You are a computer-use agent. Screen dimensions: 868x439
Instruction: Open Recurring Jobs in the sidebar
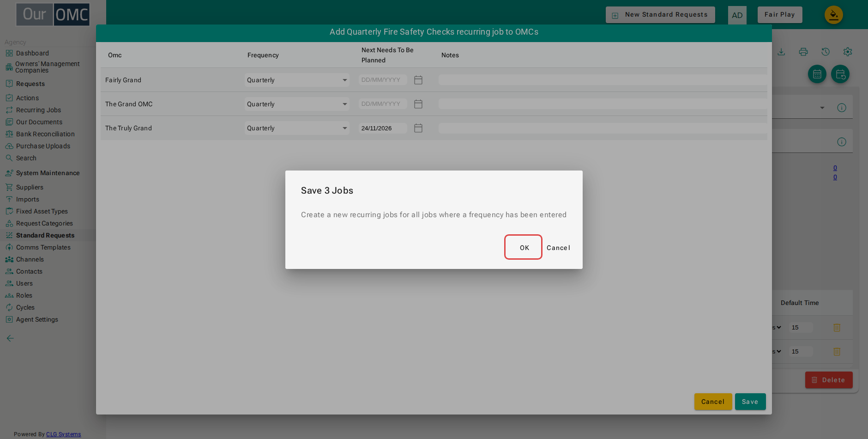(x=38, y=110)
